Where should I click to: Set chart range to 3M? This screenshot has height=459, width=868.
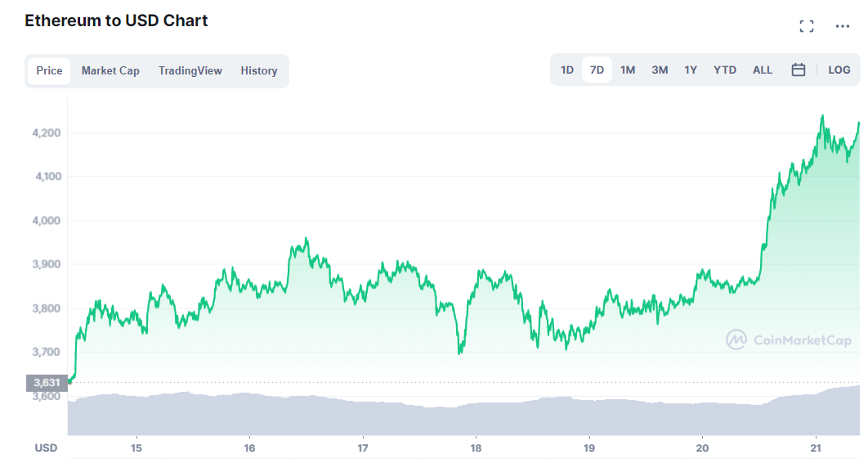(660, 70)
